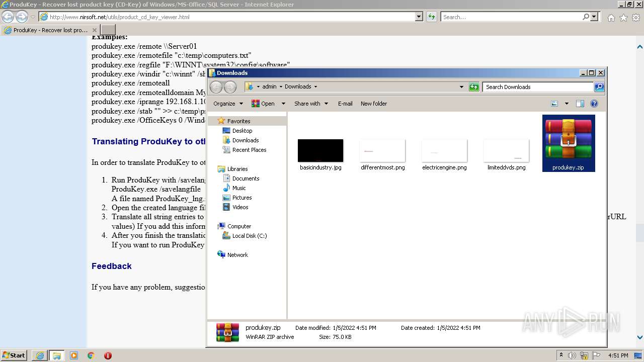Click admin in the Explorer breadcrumb
Image resolution: width=644 pixels, height=362 pixels.
[269, 86]
